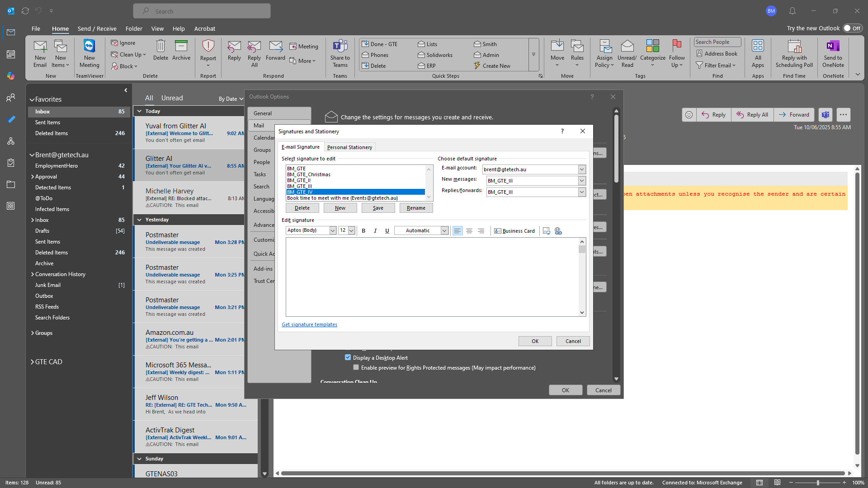Image resolution: width=868 pixels, height=488 pixels.
Task: Click Italic button in signature editor
Action: pos(375,231)
